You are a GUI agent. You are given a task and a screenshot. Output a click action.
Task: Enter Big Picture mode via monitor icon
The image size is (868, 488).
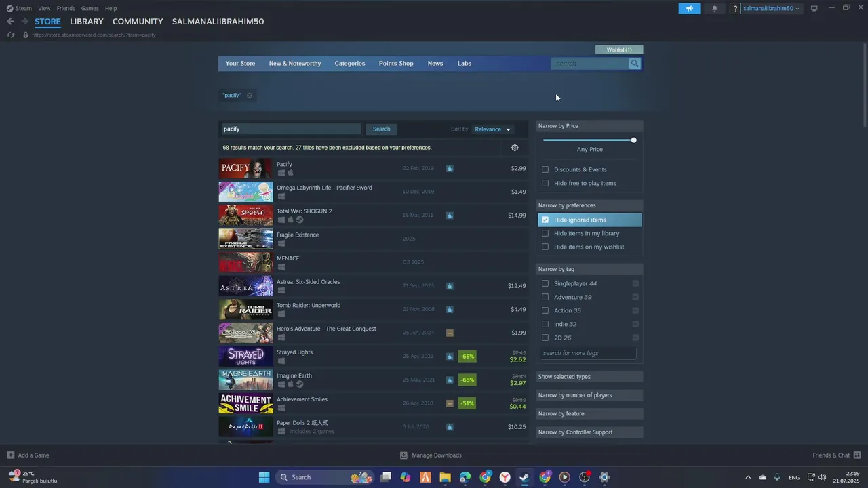point(814,8)
